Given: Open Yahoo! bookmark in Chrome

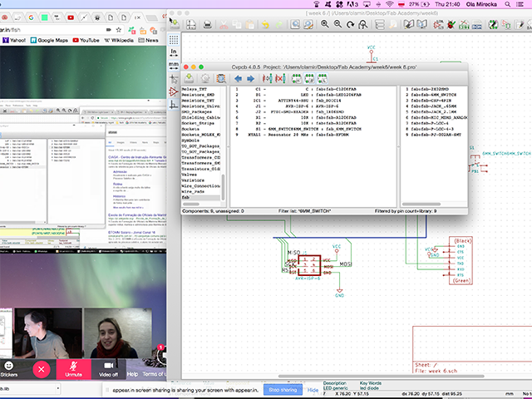Looking at the screenshot, I should coord(14,41).
